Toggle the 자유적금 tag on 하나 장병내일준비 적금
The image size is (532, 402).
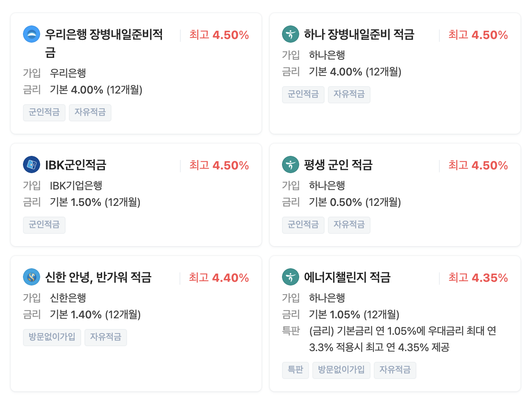pyautogui.click(x=349, y=94)
